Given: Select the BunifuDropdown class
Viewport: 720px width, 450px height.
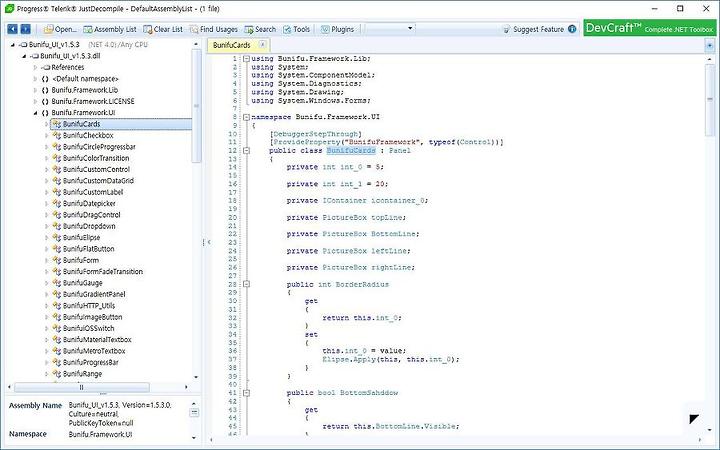Looking at the screenshot, I should [x=89, y=226].
